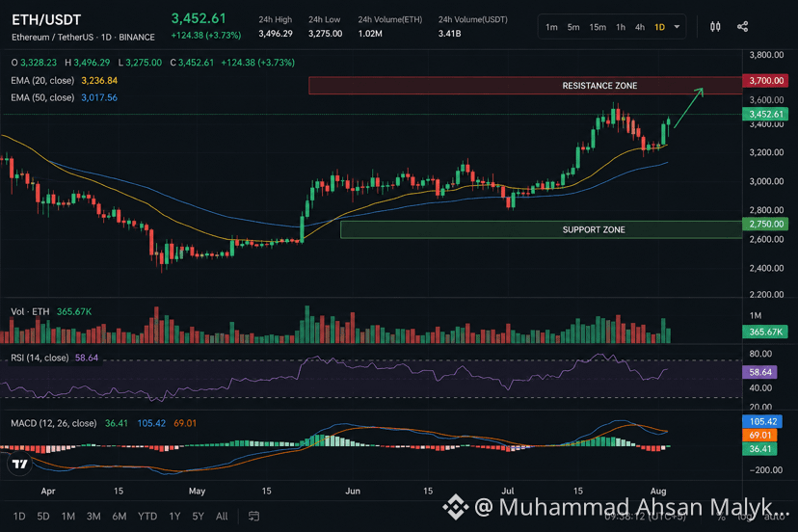The image size is (798, 532).
Task: Click the green 2,750.00 price axis label
Action: (x=765, y=224)
